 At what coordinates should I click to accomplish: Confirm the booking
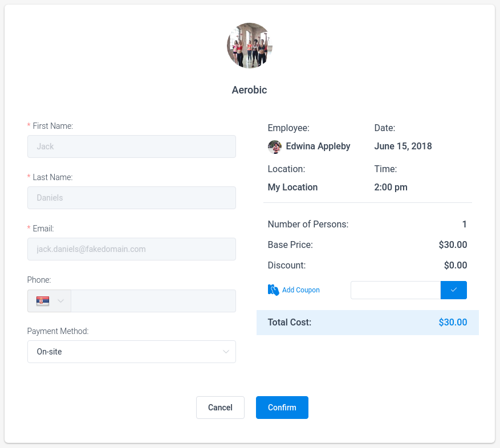tap(282, 408)
